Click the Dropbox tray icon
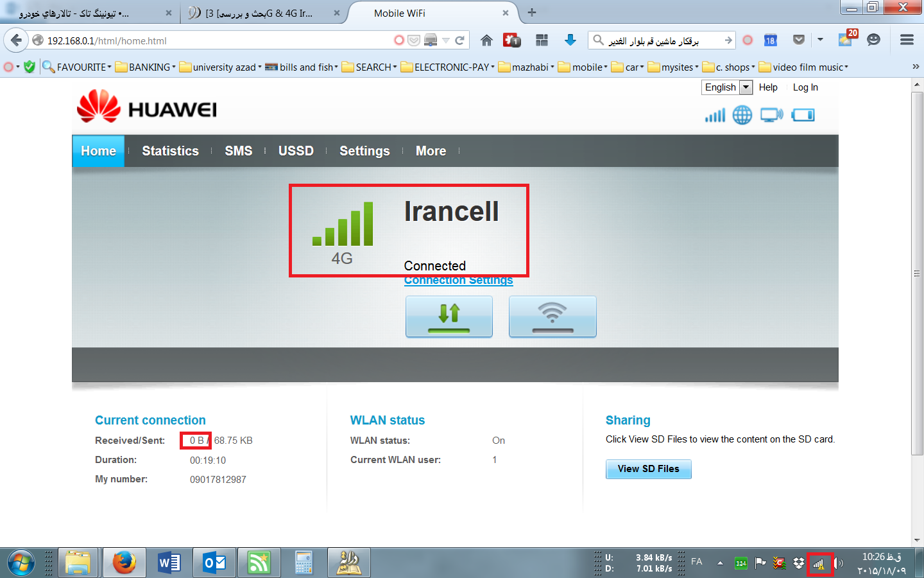 [799, 563]
